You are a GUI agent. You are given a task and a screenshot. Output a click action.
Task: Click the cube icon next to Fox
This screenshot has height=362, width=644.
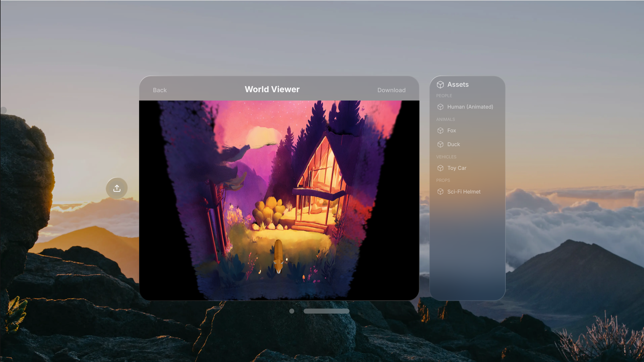click(440, 130)
